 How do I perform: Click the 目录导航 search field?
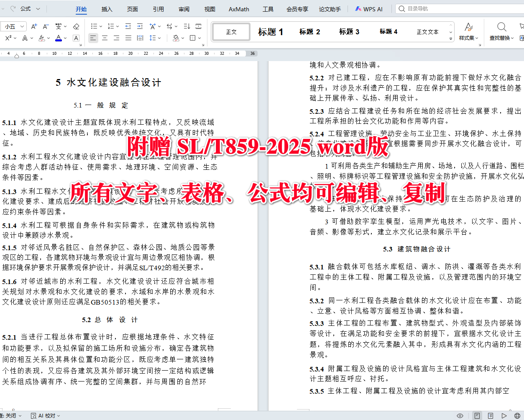tap(460, 8)
